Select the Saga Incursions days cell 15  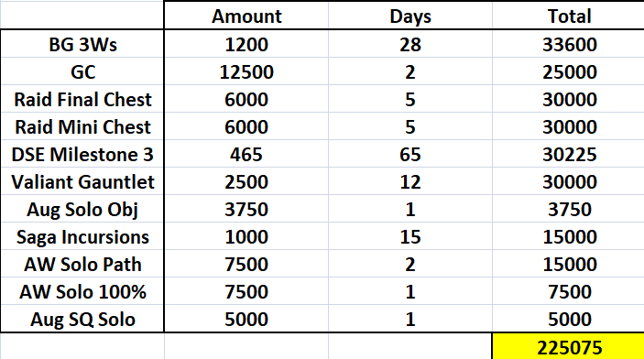pos(409,236)
